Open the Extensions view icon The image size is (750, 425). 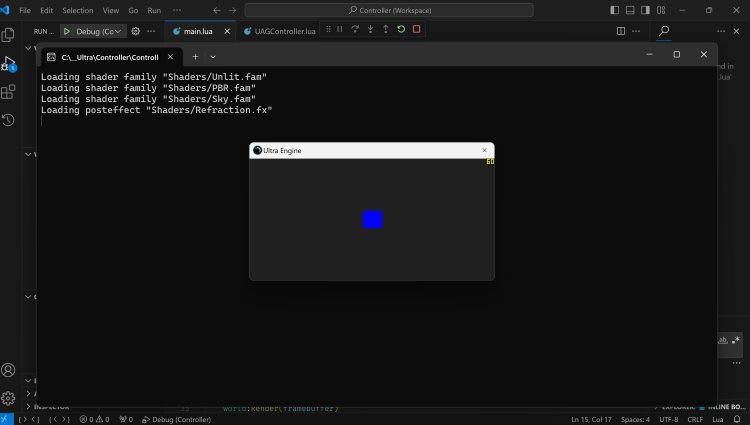click(x=8, y=92)
